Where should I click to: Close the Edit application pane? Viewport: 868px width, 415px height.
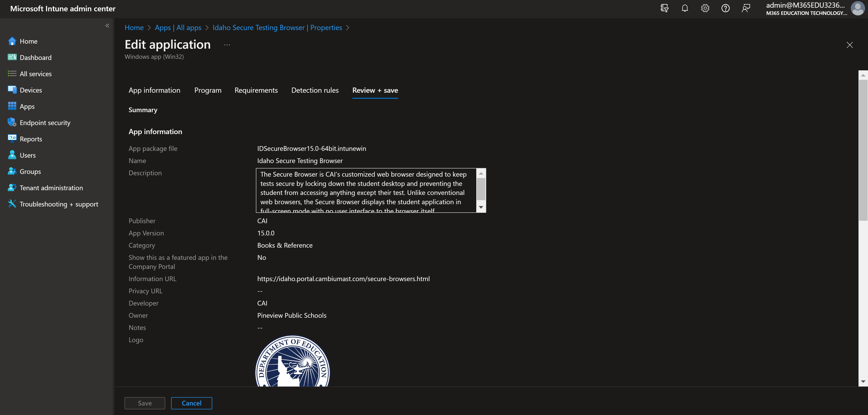coord(849,45)
